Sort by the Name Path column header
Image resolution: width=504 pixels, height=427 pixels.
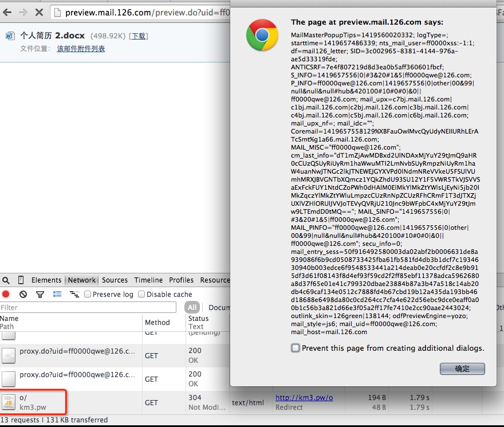pyautogui.click(x=71, y=322)
